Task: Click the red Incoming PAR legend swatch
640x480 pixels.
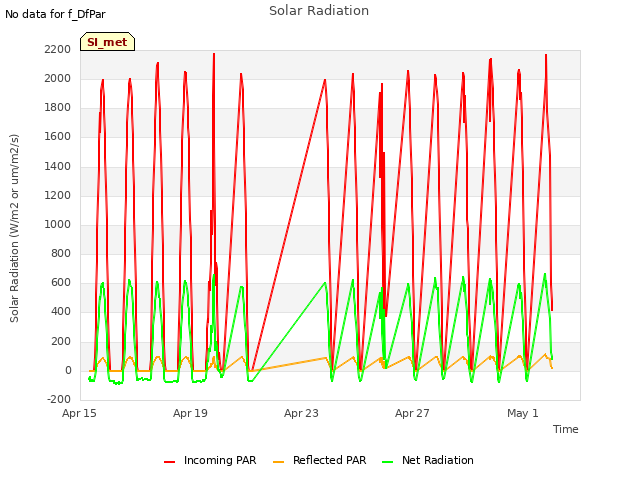Action: tap(169, 462)
